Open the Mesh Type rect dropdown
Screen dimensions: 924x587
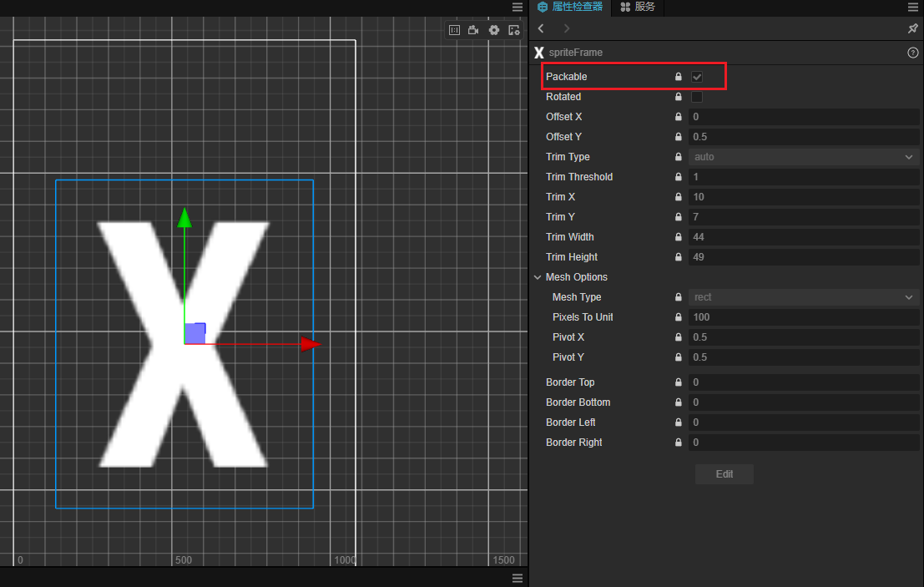tap(804, 297)
